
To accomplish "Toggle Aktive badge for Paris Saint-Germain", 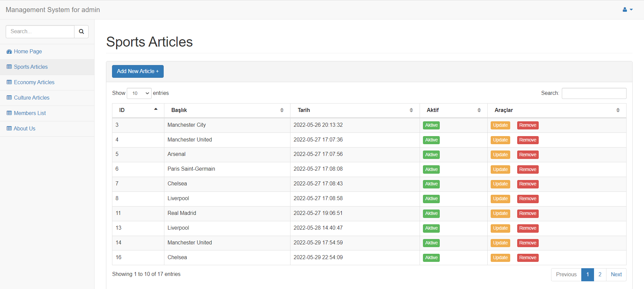I will pyautogui.click(x=431, y=170).
